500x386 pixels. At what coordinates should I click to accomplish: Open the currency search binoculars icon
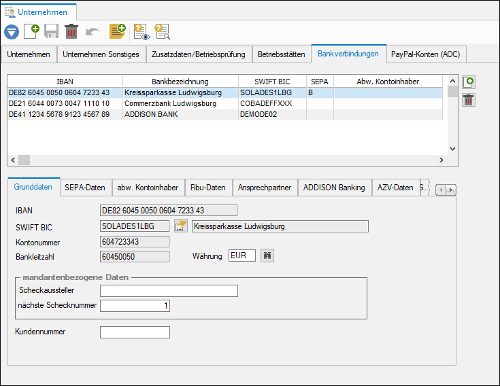(267, 256)
